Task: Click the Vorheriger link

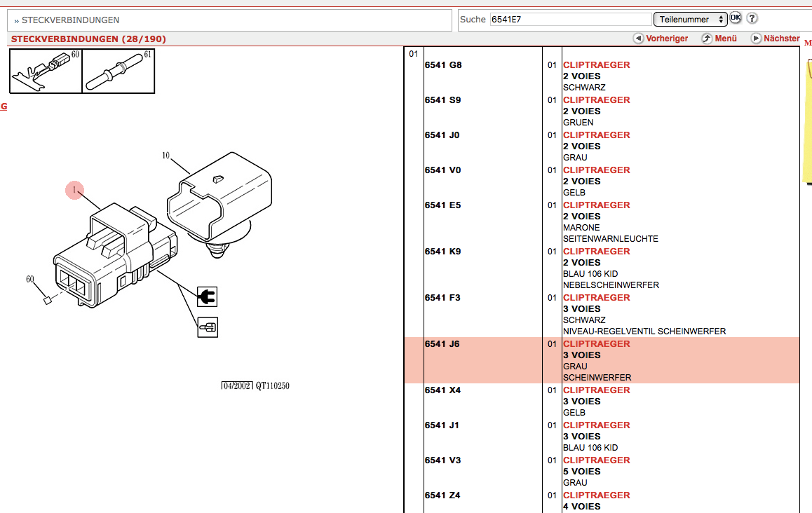Action: click(667, 39)
